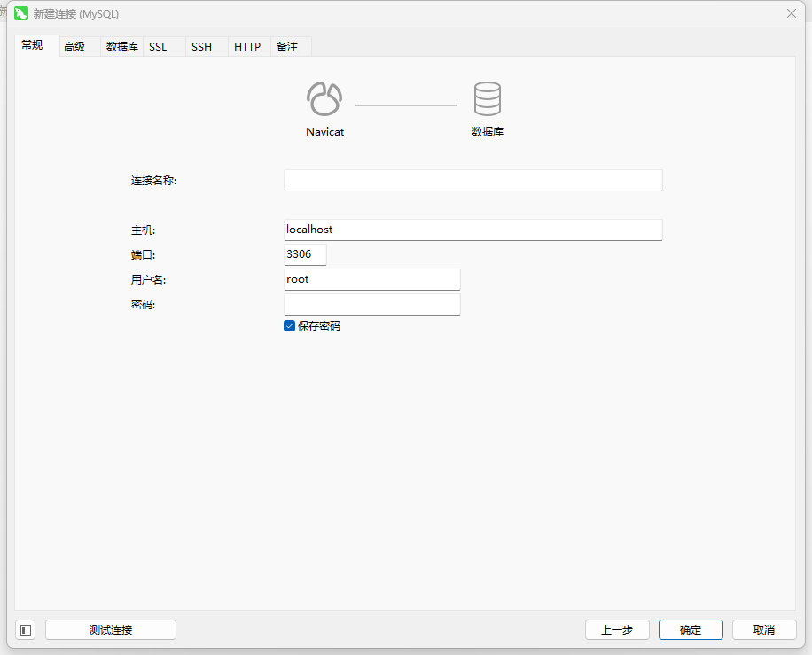The width and height of the screenshot is (812, 655).
Task: Open the 数据库 tab
Action: 121,47
